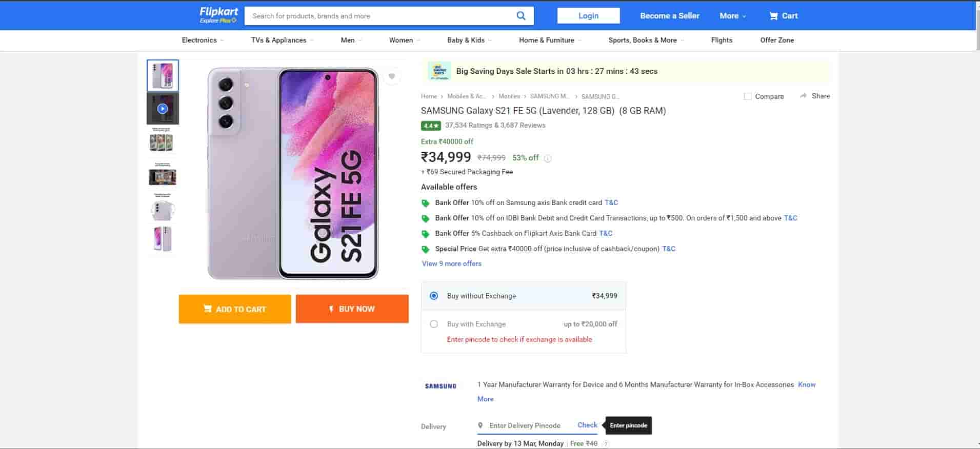Expand the Electronics category menu
This screenshot has width=980, height=449.
pos(203,40)
